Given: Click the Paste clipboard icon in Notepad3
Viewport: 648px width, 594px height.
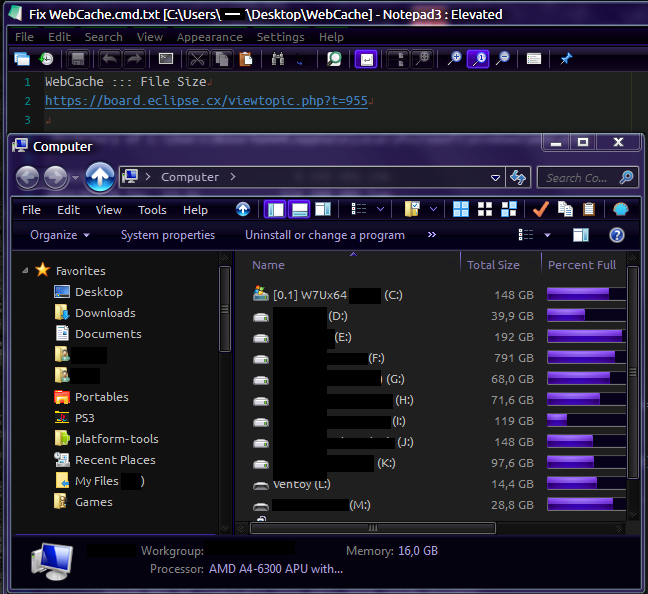Looking at the screenshot, I should tap(246, 59).
